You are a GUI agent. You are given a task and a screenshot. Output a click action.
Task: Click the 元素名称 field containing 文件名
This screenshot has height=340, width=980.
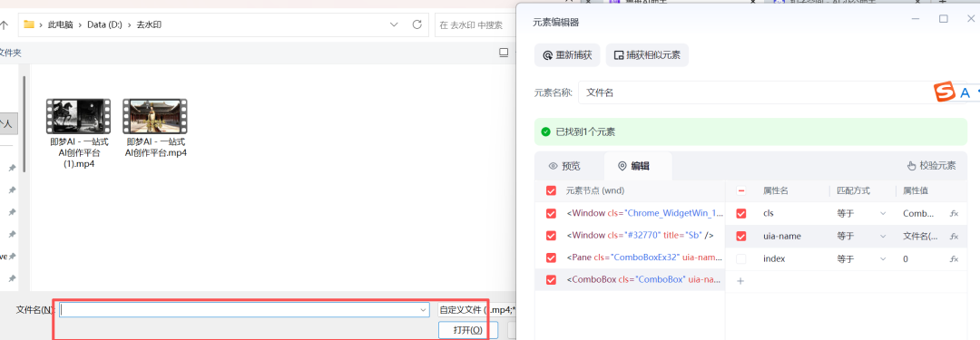click(x=756, y=92)
